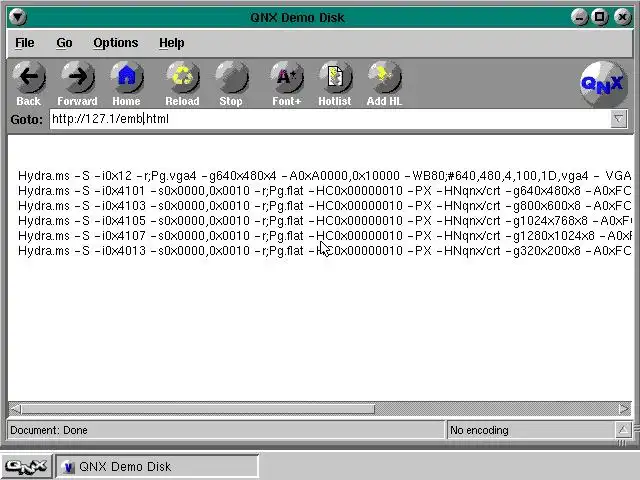Select the Hydra.ms line with -i0x4013

click(x=324, y=251)
